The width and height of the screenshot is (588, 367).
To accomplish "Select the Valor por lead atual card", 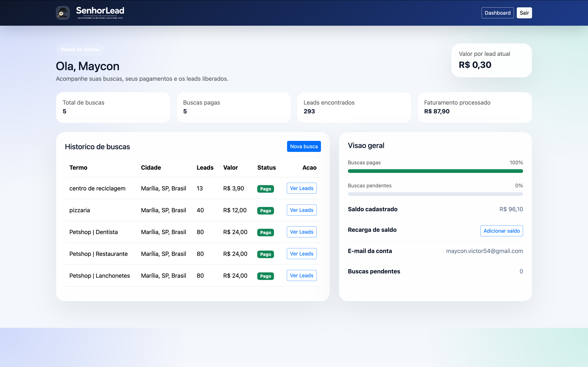I will (x=492, y=60).
